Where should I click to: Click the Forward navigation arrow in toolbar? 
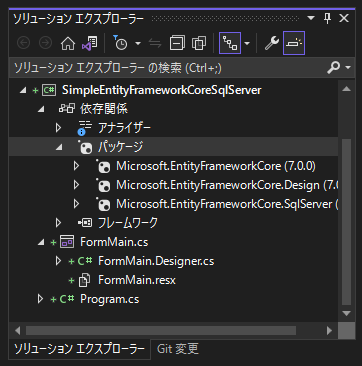coord(46,43)
